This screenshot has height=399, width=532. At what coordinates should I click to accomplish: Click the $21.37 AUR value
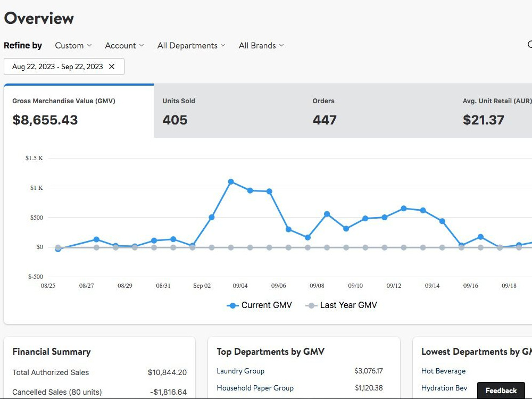coord(484,120)
